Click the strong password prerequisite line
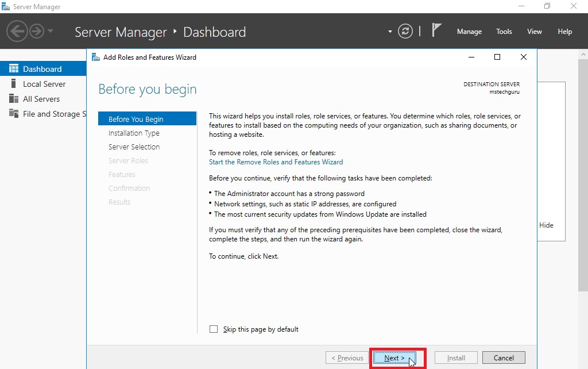This screenshot has width=588, height=369. pos(289,194)
